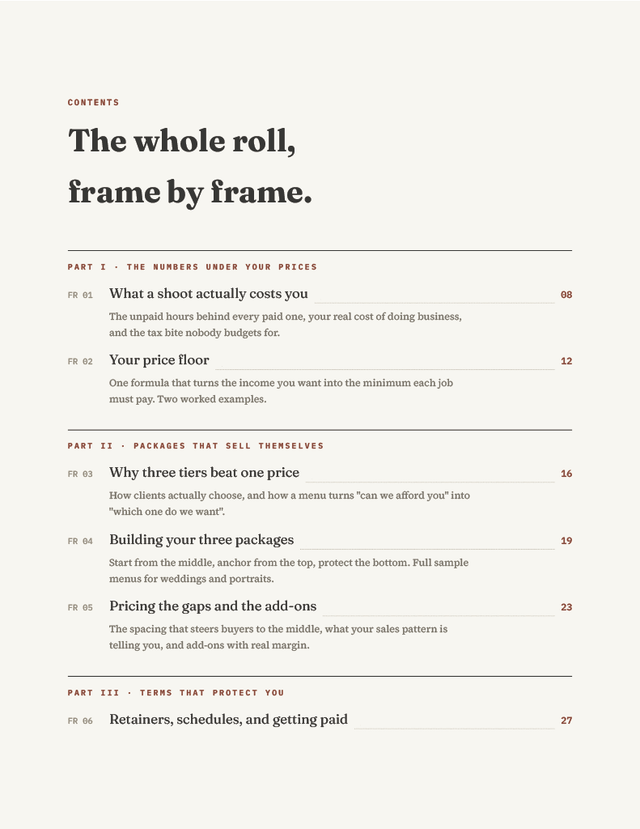The height and width of the screenshot is (829, 640).
Task: Click description starting 'One formula that turns the income'
Action: [x=281, y=391]
